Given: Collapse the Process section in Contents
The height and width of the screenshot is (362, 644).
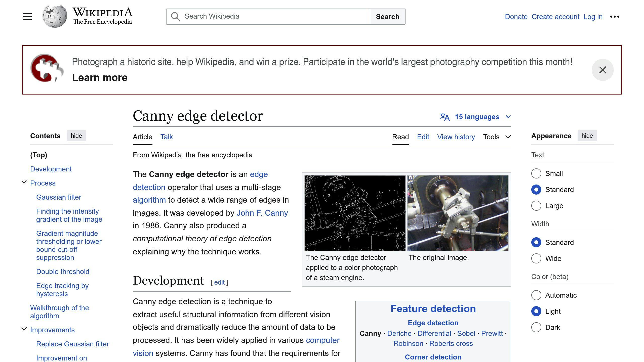Looking at the screenshot, I should pyautogui.click(x=24, y=182).
